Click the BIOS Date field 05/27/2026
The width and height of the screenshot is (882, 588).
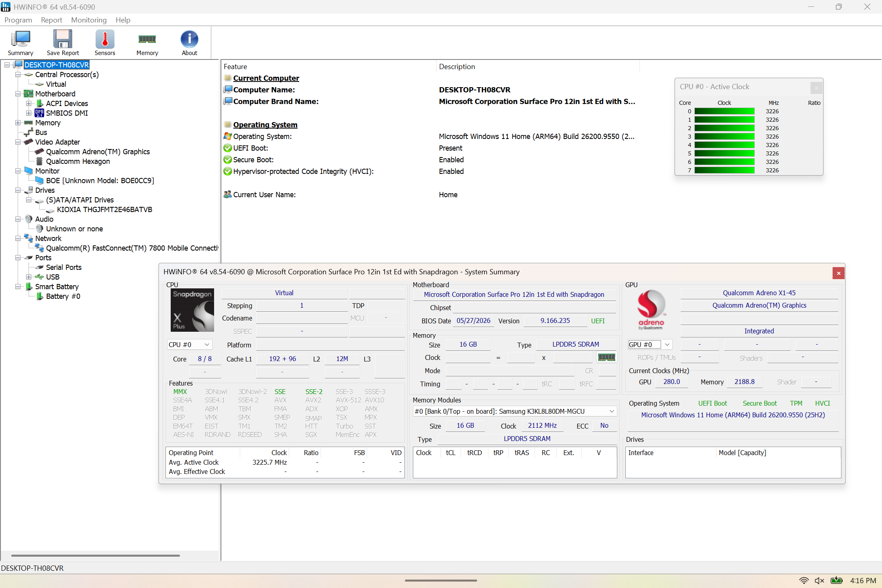473,321
